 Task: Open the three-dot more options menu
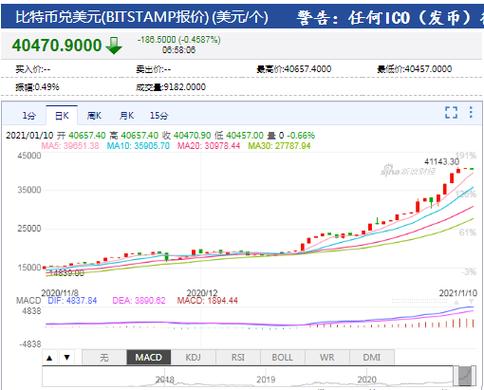[471, 112]
